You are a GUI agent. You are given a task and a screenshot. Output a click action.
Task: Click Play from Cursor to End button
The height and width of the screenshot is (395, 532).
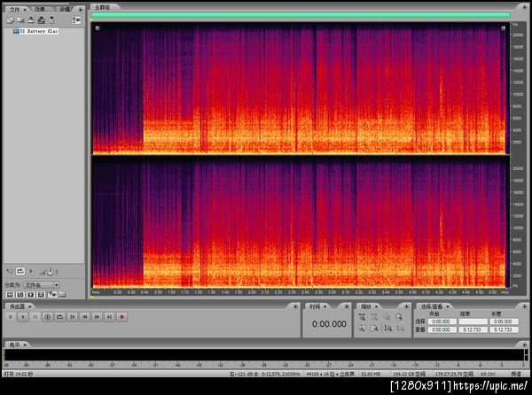pyautogui.click(x=47, y=317)
